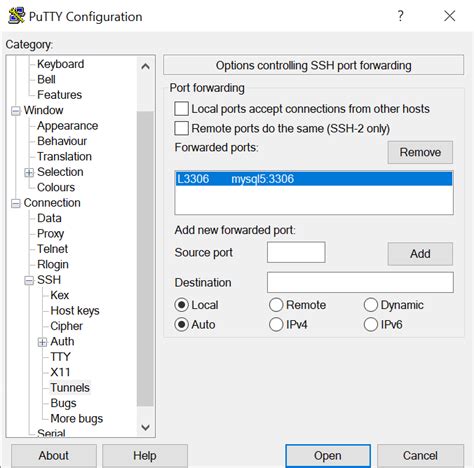The height and width of the screenshot is (468, 474).
Task: Select the IPv6 radio button
Action: pos(371,324)
